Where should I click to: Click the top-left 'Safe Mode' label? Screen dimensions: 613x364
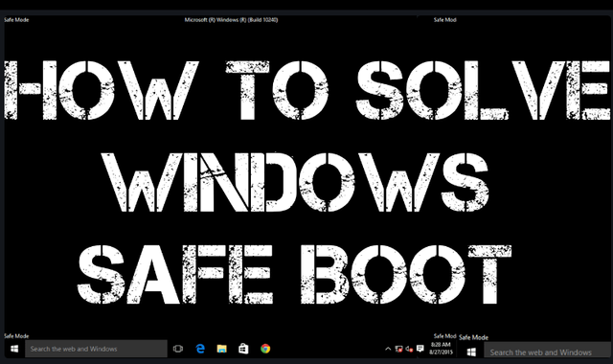pos(16,19)
